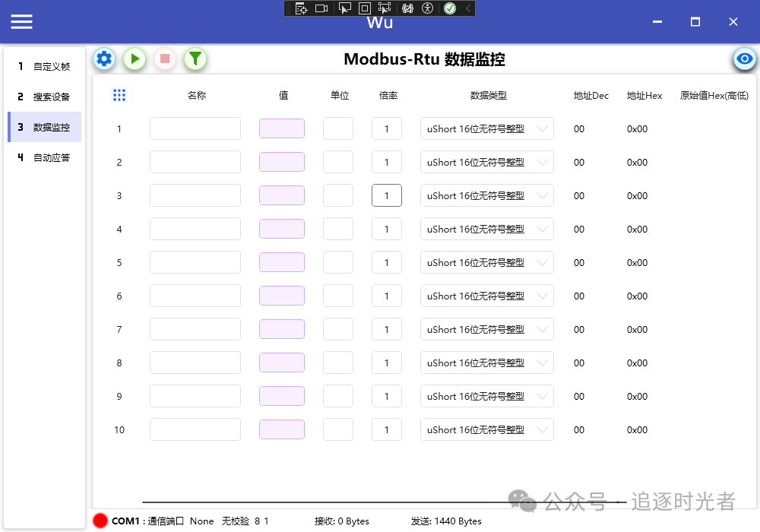Image resolution: width=760 pixels, height=532 pixels.
Task: Open the data type selector for row 10
Action: coord(486,429)
